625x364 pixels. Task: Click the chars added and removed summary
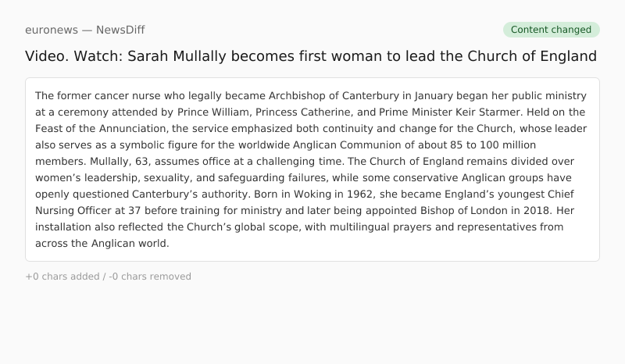[x=108, y=277]
